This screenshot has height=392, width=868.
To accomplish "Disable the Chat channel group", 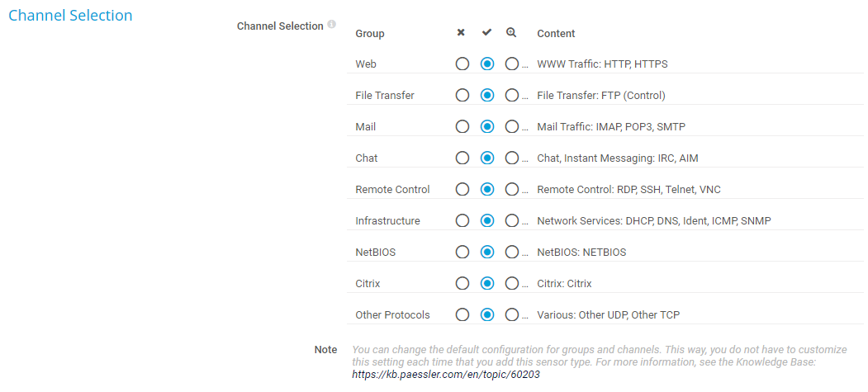I will pyautogui.click(x=462, y=158).
